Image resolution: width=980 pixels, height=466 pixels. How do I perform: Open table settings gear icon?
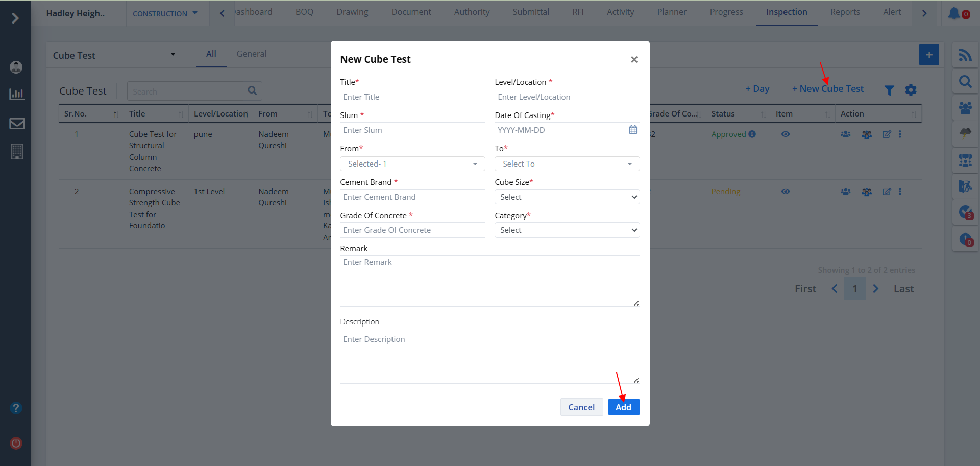pyautogui.click(x=911, y=90)
